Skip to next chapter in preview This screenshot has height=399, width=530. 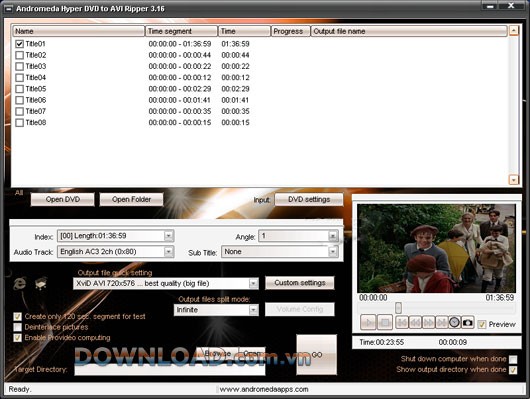click(x=441, y=322)
